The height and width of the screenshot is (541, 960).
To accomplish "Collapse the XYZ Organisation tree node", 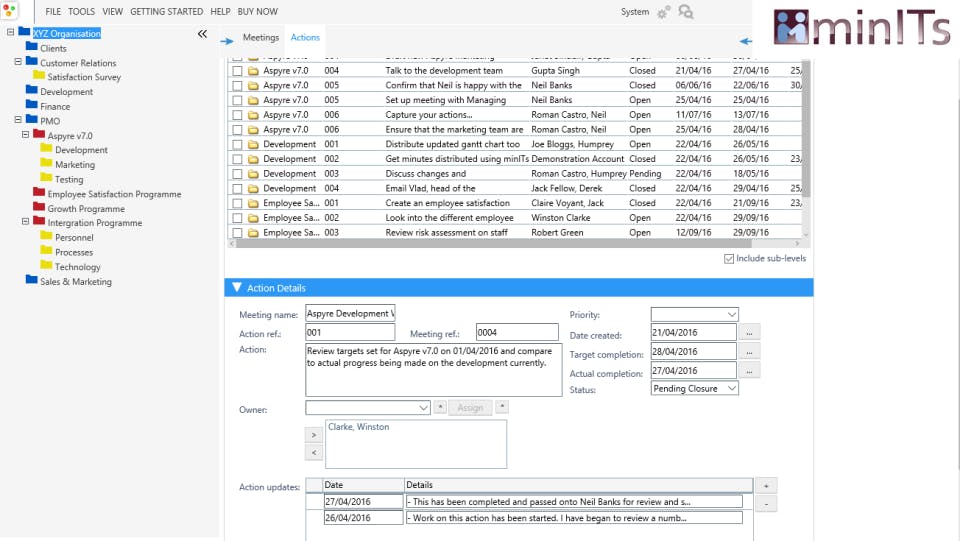I will tap(10, 32).
